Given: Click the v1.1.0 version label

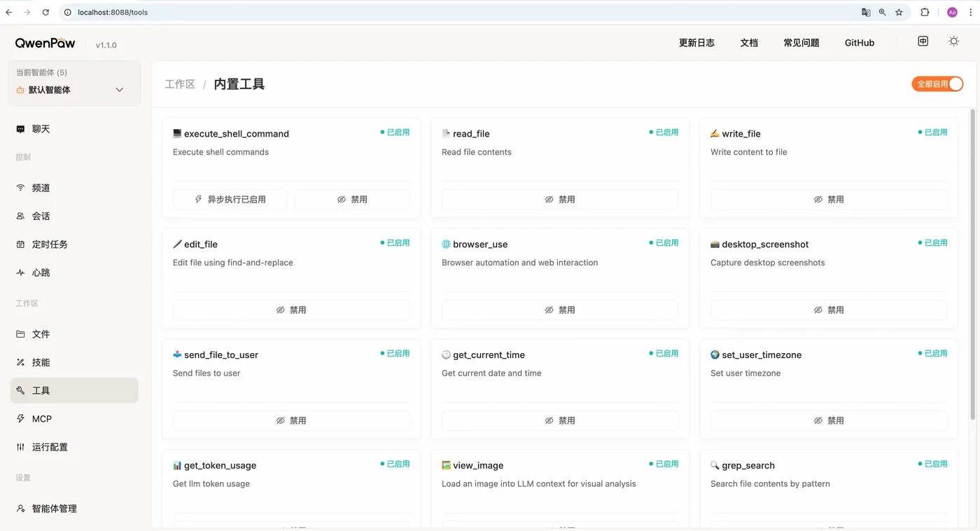Looking at the screenshot, I should click(106, 45).
